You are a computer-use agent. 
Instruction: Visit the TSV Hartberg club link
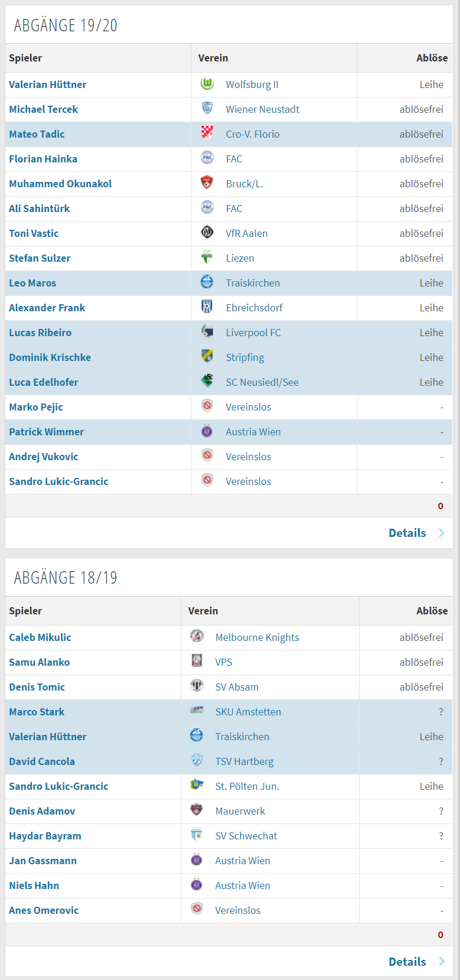[244, 761]
